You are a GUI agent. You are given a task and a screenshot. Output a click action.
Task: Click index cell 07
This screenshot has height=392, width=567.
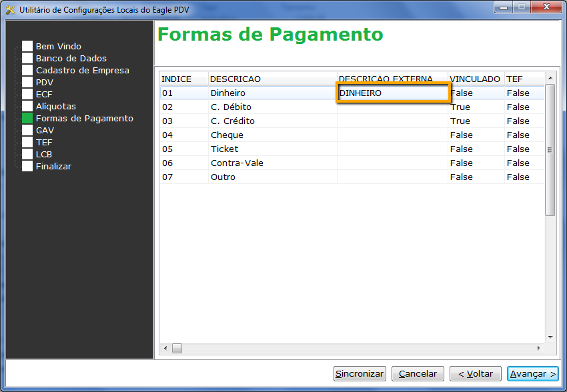click(x=184, y=177)
